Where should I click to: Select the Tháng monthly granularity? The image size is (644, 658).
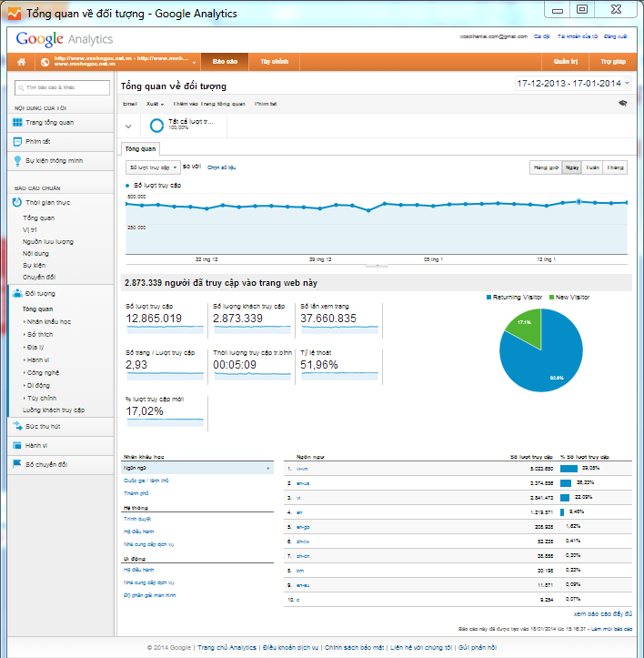pyautogui.click(x=615, y=167)
